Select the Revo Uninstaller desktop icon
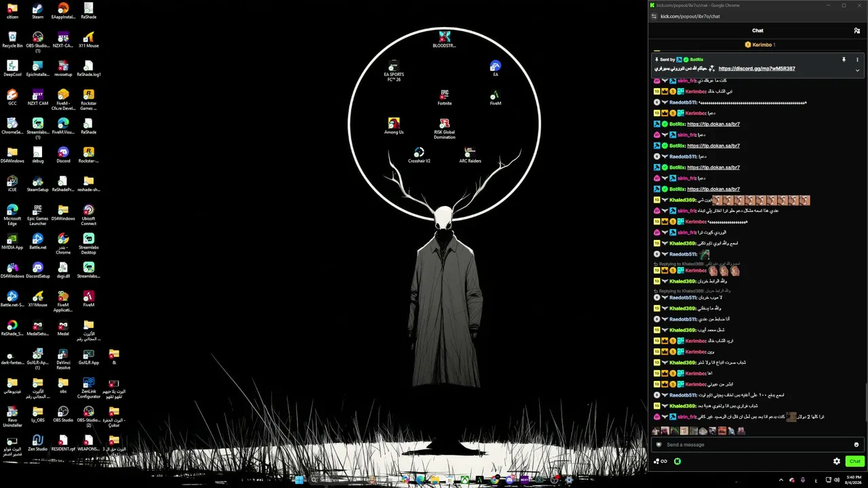 [12, 416]
